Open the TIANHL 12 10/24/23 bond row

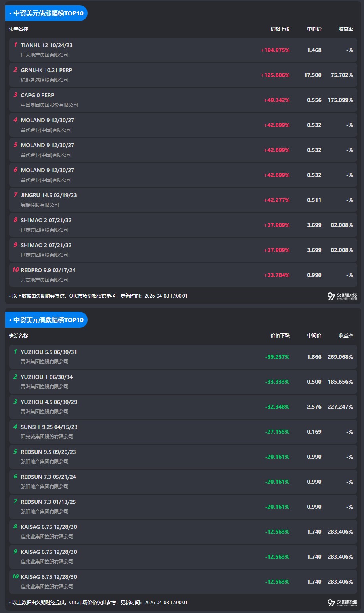46,45
